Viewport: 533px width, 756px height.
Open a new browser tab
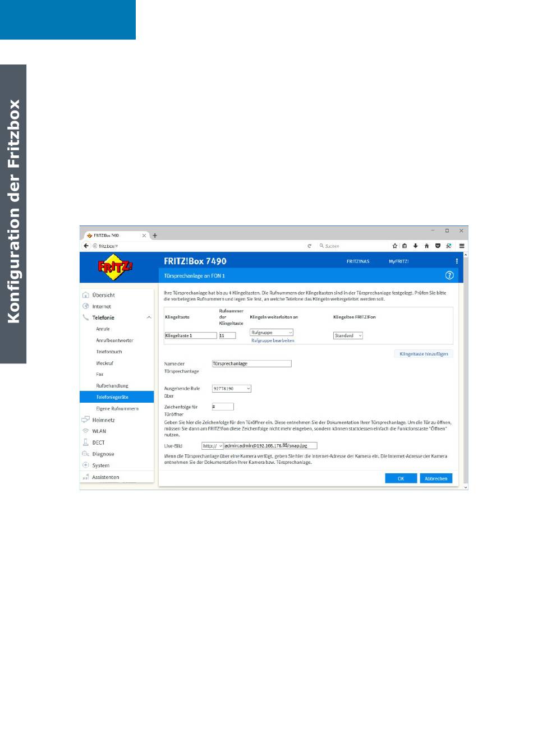[155, 236]
